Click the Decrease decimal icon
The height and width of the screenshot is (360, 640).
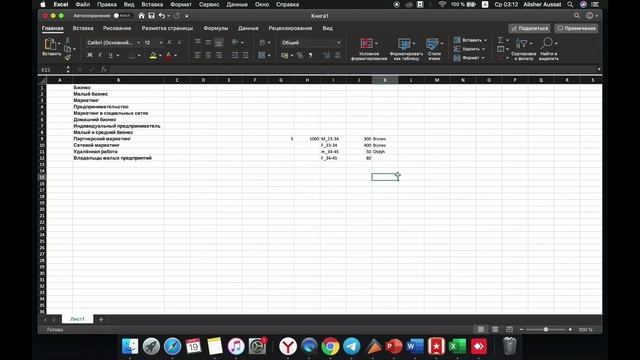(x=337, y=55)
